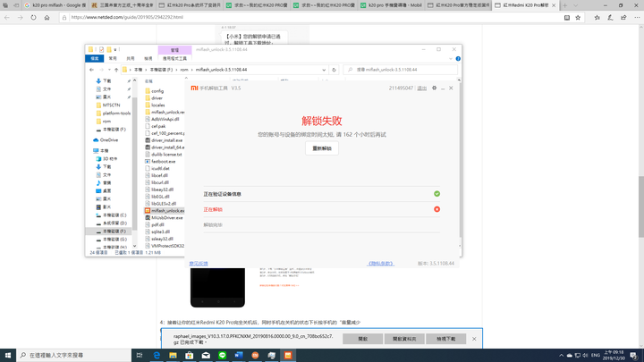Click the 名稱 Name column header
This screenshot has width=644, height=362.
[148, 81]
